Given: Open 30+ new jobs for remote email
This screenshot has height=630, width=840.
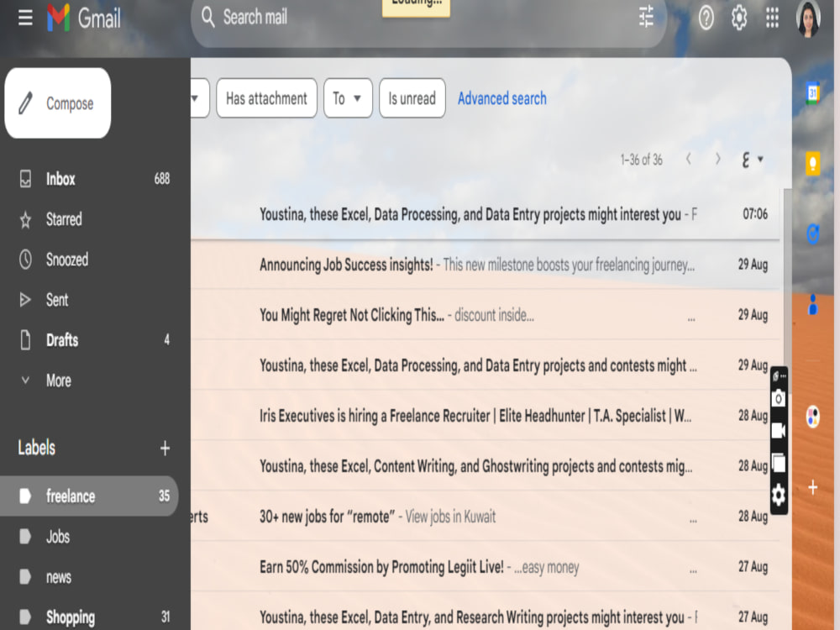Looking at the screenshot, I should click(486, 517).
